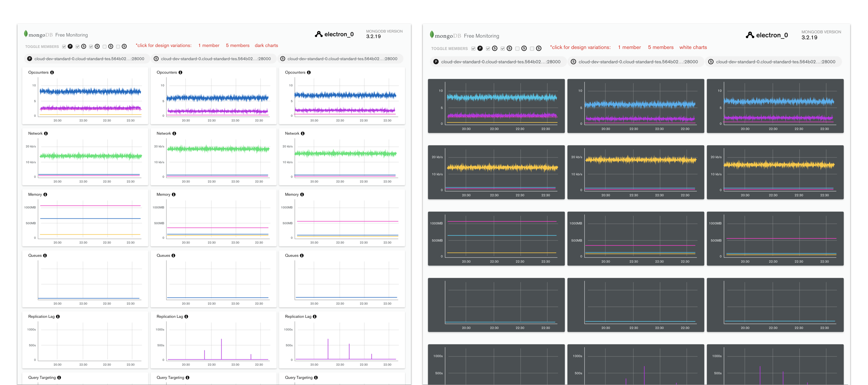Click the mongoDB leaf logo in dark-chart dashboard

pos(432,35)
